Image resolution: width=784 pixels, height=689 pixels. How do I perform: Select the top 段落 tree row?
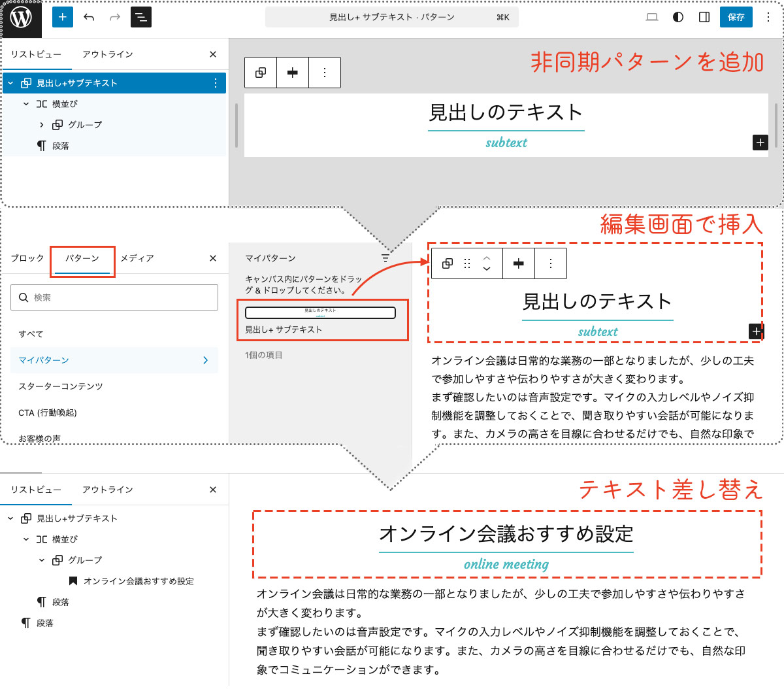point(115,146)
